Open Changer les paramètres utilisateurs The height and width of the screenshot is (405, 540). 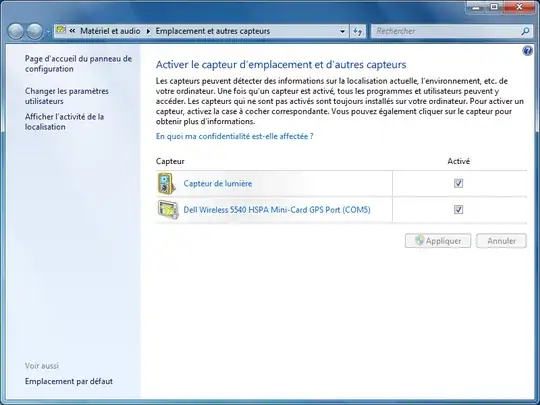point(67,96)
